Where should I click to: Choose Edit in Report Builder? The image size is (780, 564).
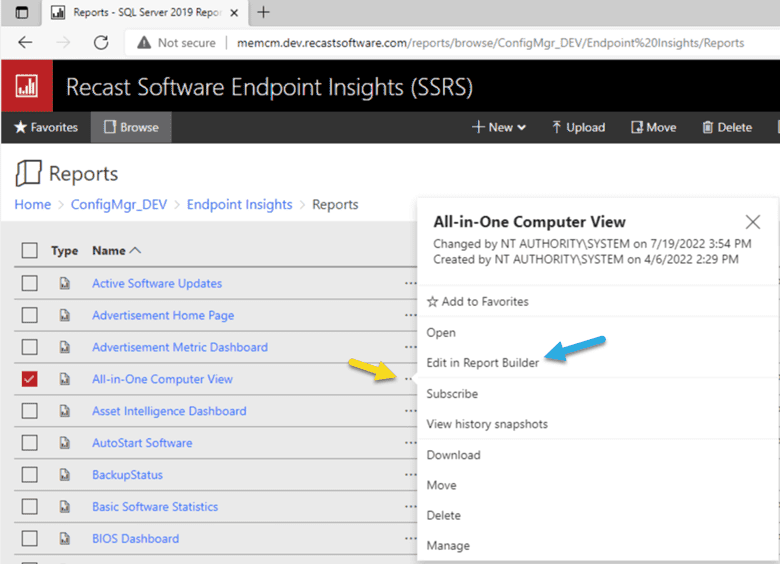482,363
